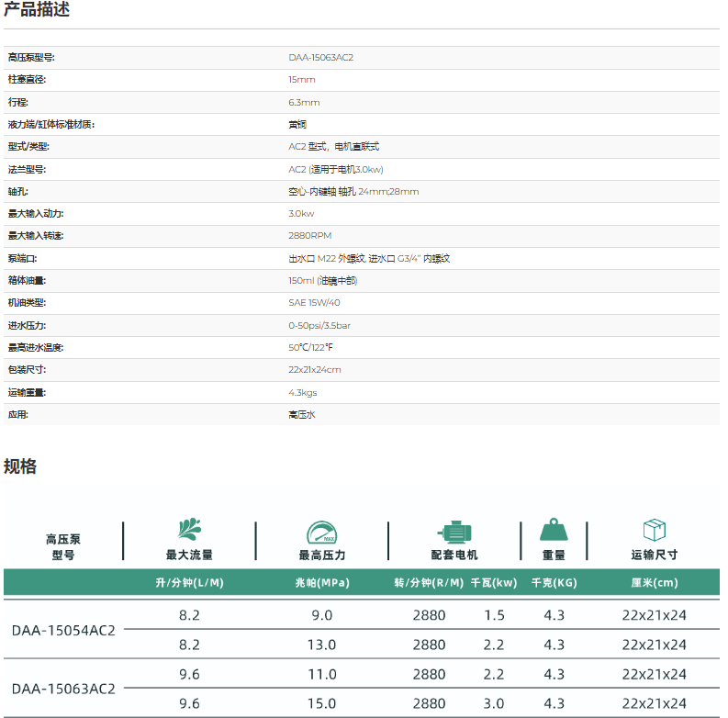The width and height of the screenshot is (728, 718).
Task: Click the 千瓦(kw) column header
Action: 494,583
